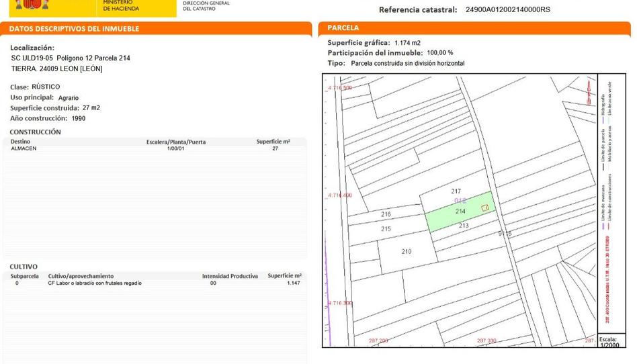Click the road labeled 9116
This screenshot has width=637, height=364.
click(505, 234)
